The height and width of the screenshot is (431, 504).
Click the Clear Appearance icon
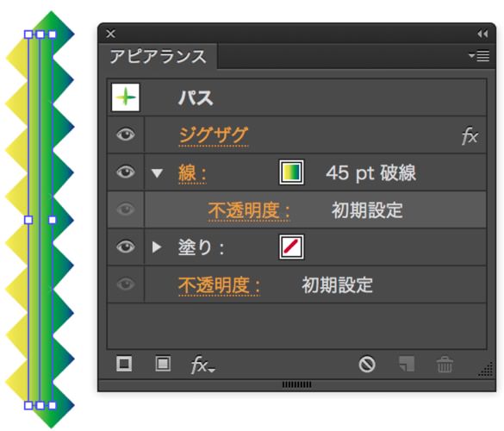pyautogui.click(x=367, y=365)
